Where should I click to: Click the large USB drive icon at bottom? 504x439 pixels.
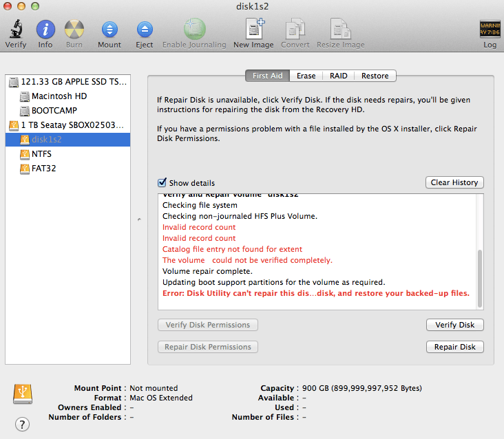tap(23, 394)
